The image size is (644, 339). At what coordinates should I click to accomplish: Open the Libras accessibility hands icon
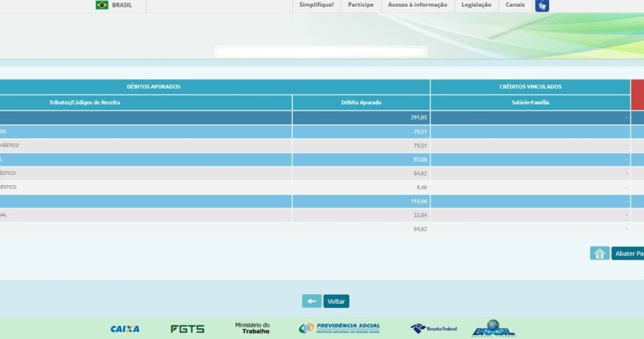point(542,6)
